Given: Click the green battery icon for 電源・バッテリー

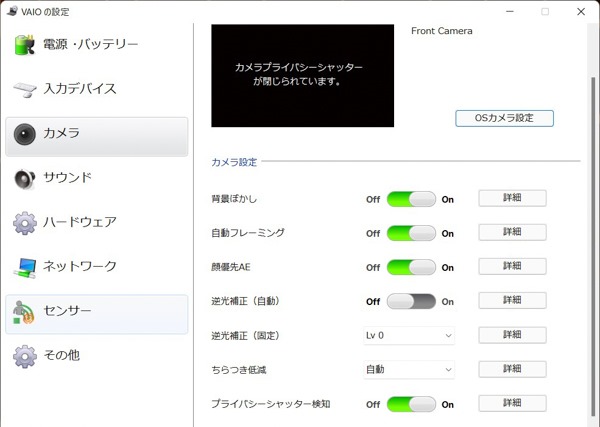Looking at the screenshot, I should point(25,45).
